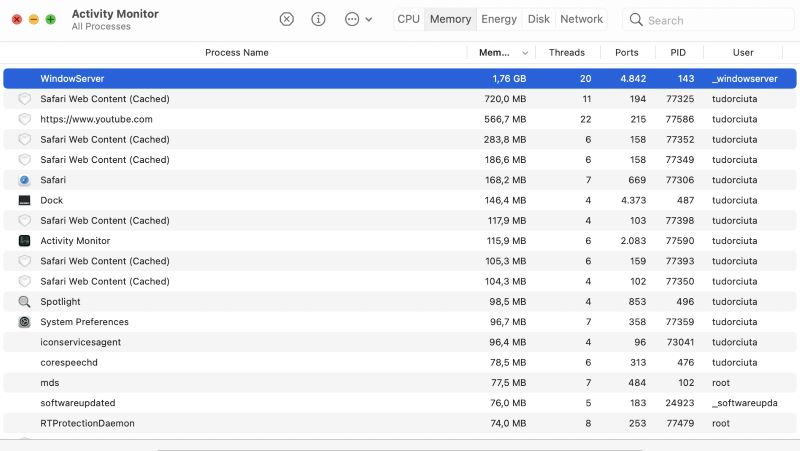
Task: Click the _softwareupda user cell
Action: (745, 403)
